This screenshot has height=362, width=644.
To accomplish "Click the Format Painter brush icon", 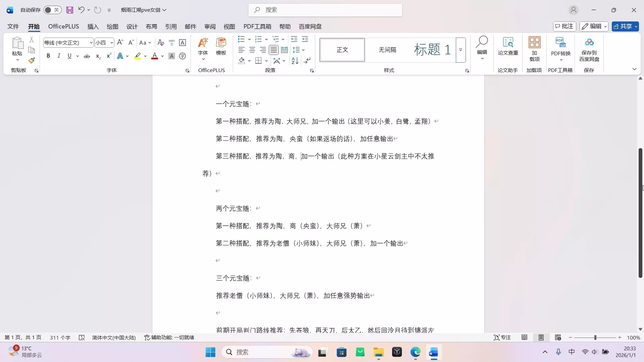I will point(32,61).
